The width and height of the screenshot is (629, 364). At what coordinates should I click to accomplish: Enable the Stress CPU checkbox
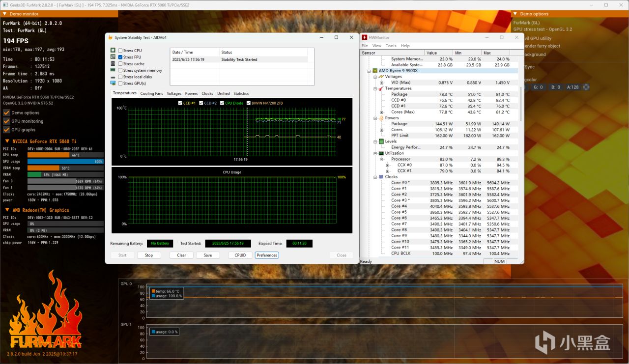click(120, 51)
